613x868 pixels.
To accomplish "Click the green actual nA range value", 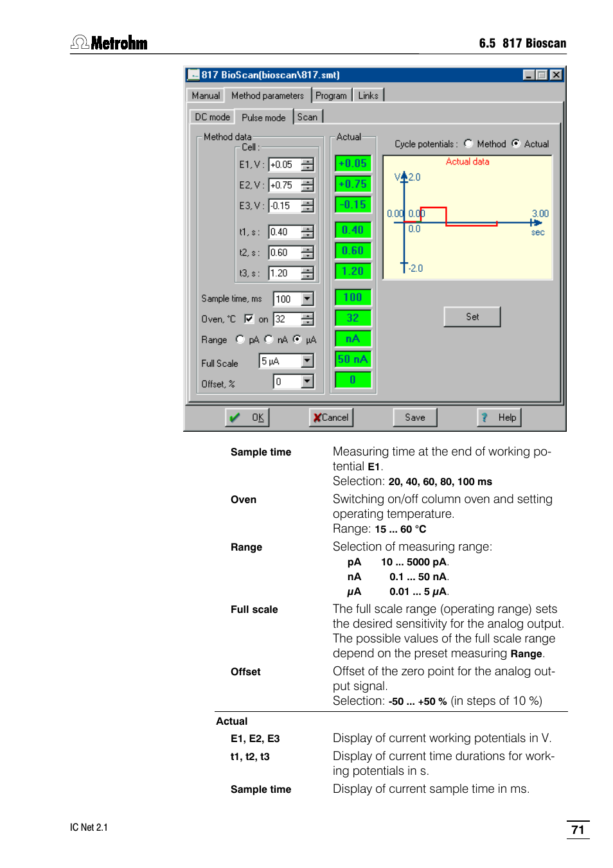I will coord(353,339).
